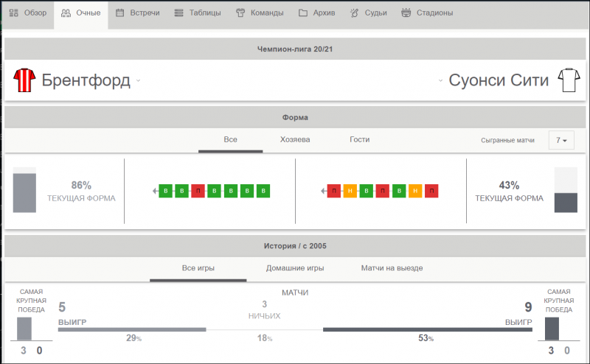
Task: Click the История / с 2005 header
Action: click(x=295, y=246)
